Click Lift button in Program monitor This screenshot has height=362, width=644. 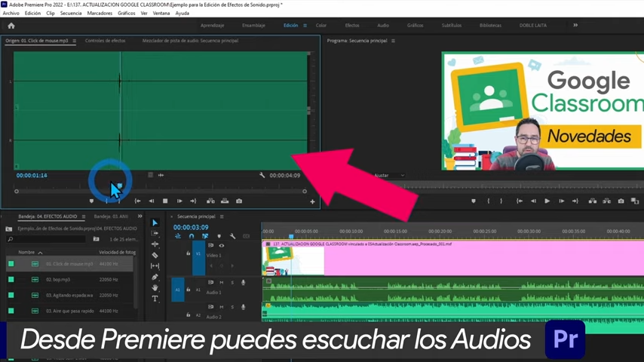coord(593,201)
